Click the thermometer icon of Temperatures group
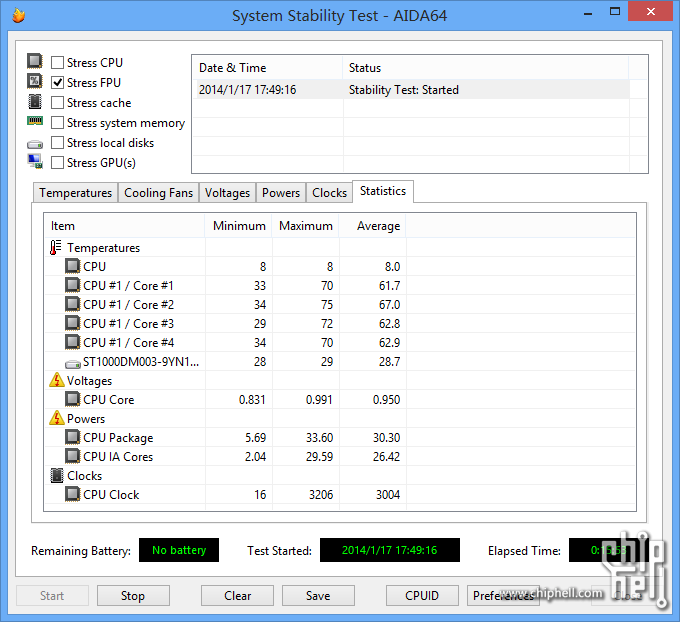 (56, 248)
